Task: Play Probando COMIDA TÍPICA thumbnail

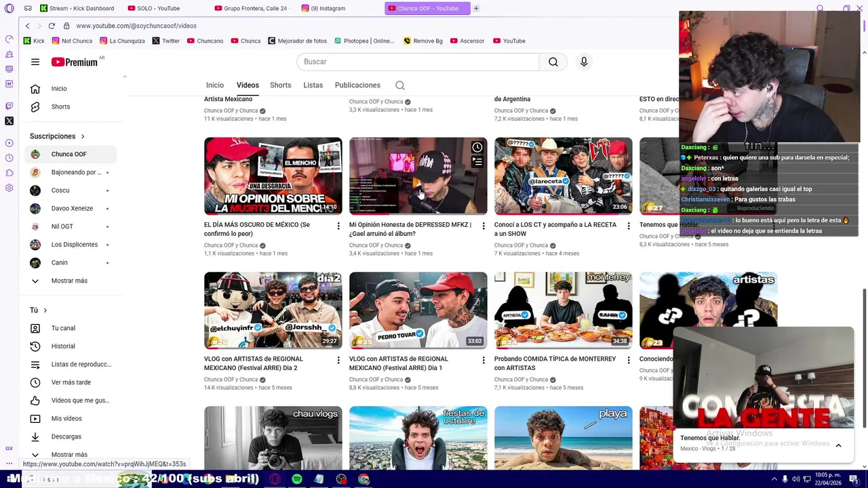Action: [x=564, y=310]
